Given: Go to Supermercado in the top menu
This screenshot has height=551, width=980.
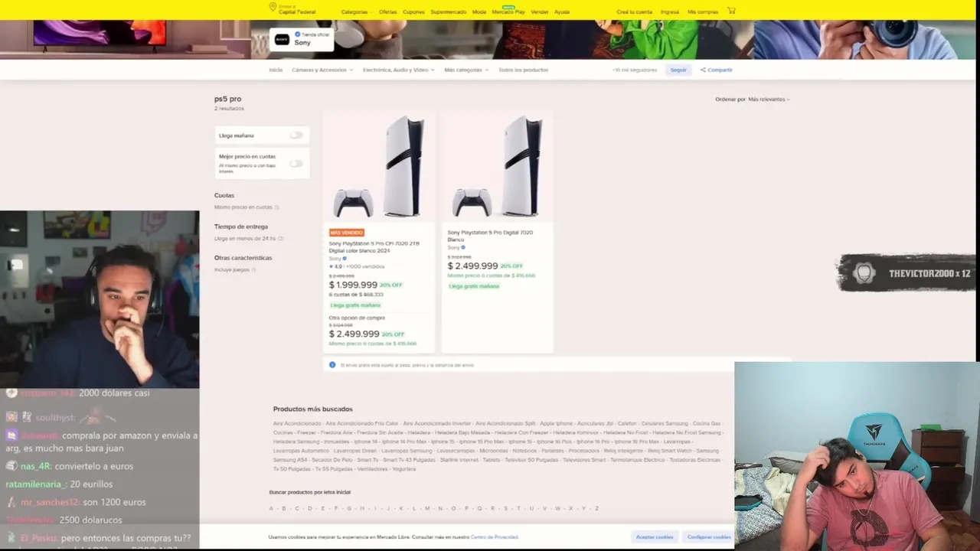Looking at the screenshot, I should coord(448,12).
